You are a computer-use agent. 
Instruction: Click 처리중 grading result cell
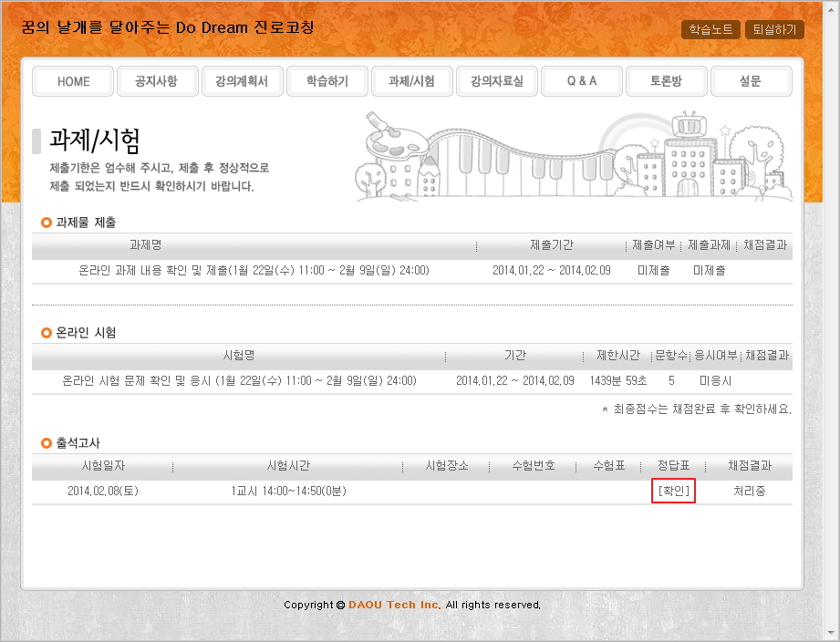pyautogui.click(x=749, y=491)
